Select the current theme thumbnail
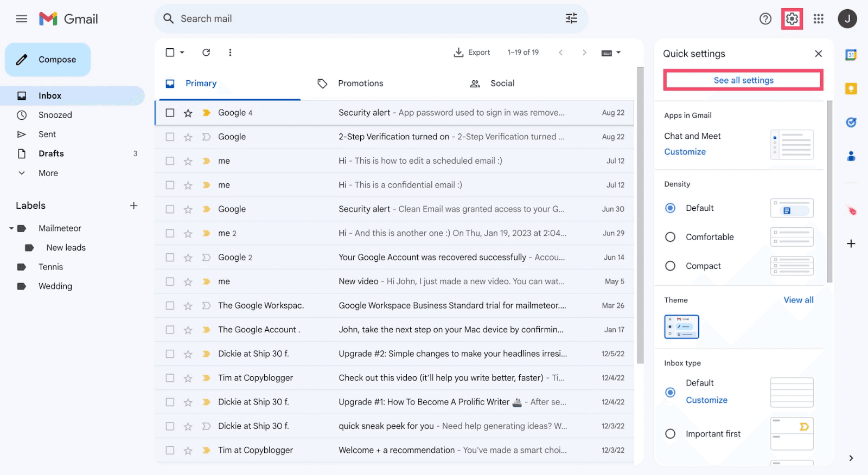This screenshot has width=868, height=475. 681,326
